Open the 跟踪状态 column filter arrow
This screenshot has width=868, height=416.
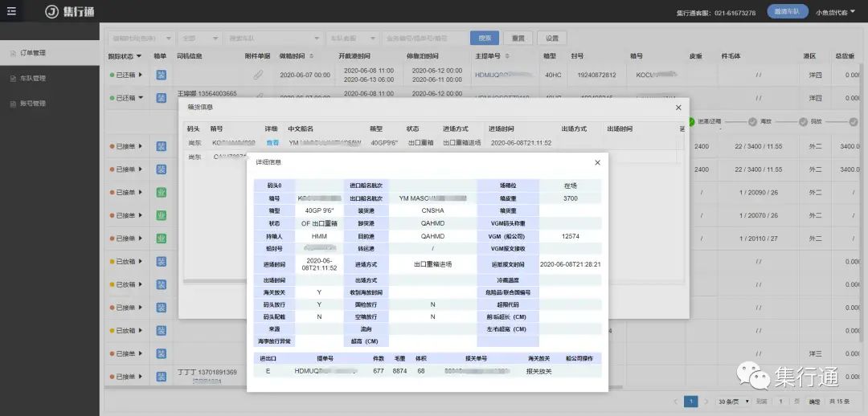tap(139, 56)
